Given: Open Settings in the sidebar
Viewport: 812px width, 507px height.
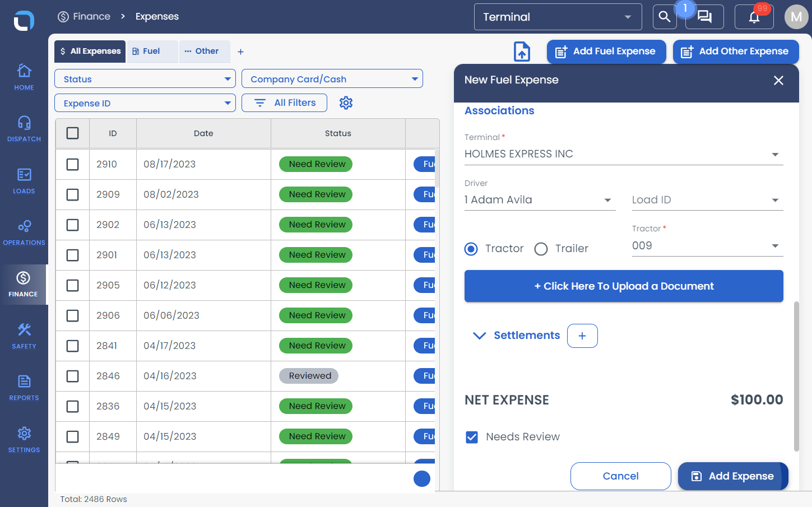Looking at the screenshot, I should [x=24, y=440].
